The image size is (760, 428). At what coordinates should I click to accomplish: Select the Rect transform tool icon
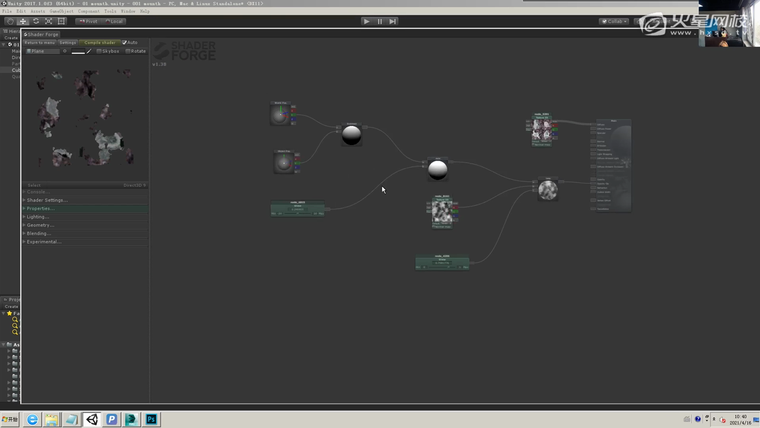pos(61,21)
